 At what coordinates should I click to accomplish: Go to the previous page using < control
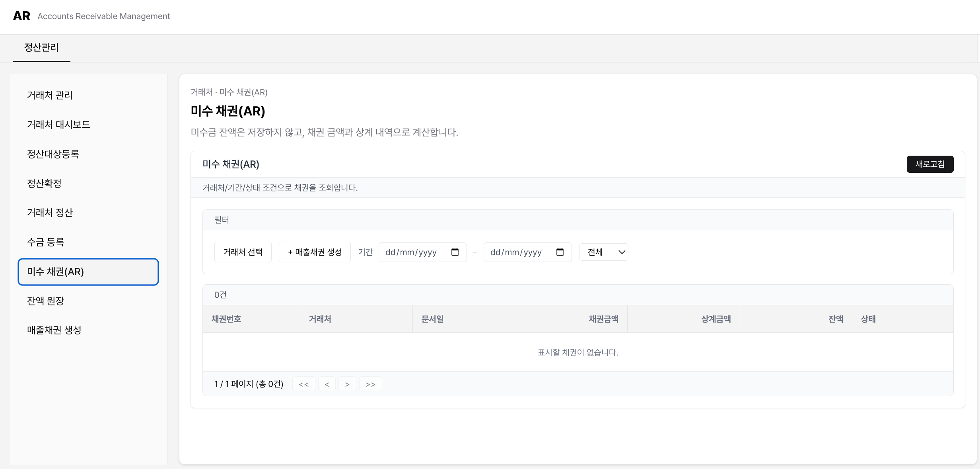327,384
